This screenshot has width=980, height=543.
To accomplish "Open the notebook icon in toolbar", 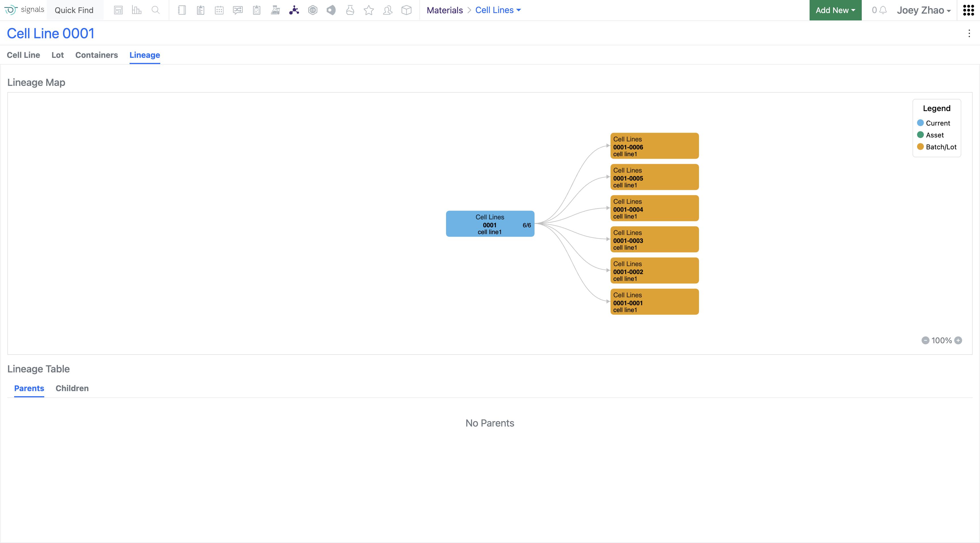I will (x=182, y=10).
